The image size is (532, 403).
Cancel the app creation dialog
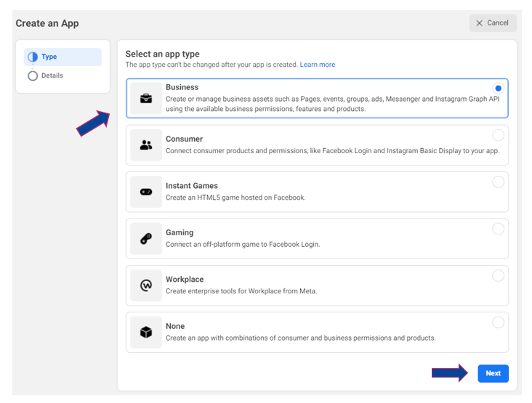[492, 23]
